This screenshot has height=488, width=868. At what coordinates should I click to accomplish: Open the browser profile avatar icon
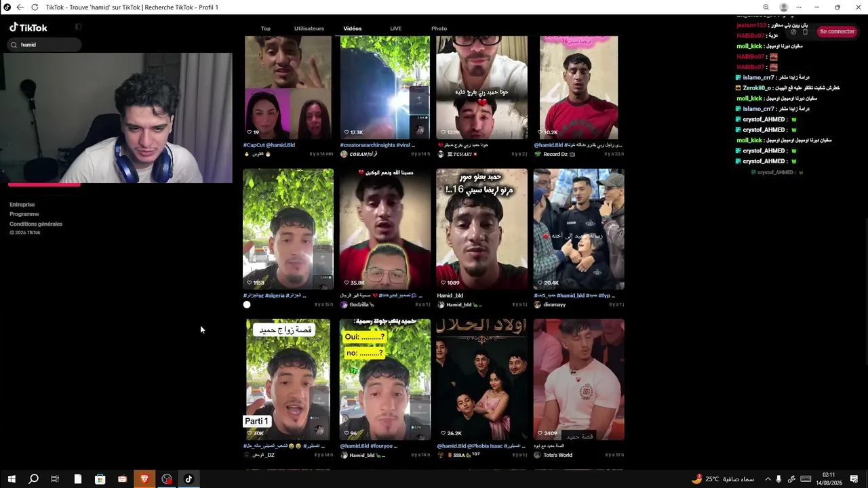[784, 7]
